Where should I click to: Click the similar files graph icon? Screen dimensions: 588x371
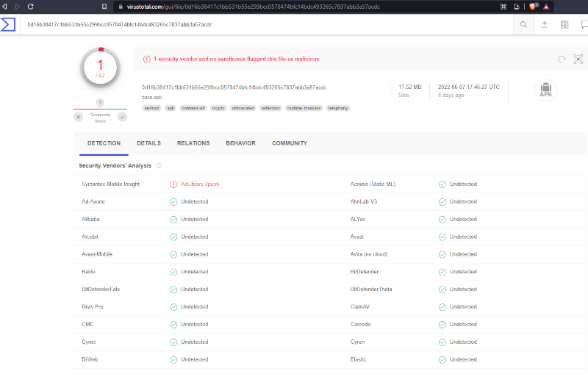tap(578, 59)
